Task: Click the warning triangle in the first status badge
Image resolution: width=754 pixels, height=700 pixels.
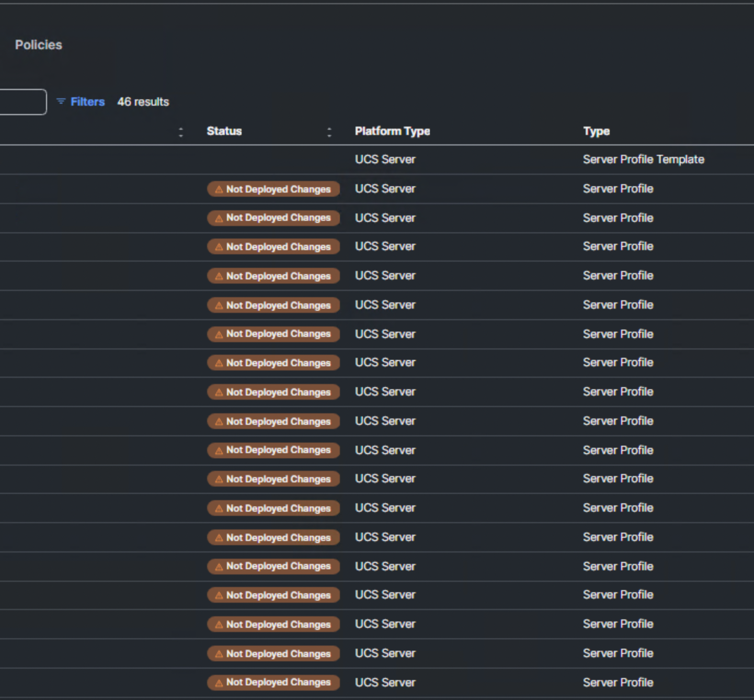Action: pos(218,189)
